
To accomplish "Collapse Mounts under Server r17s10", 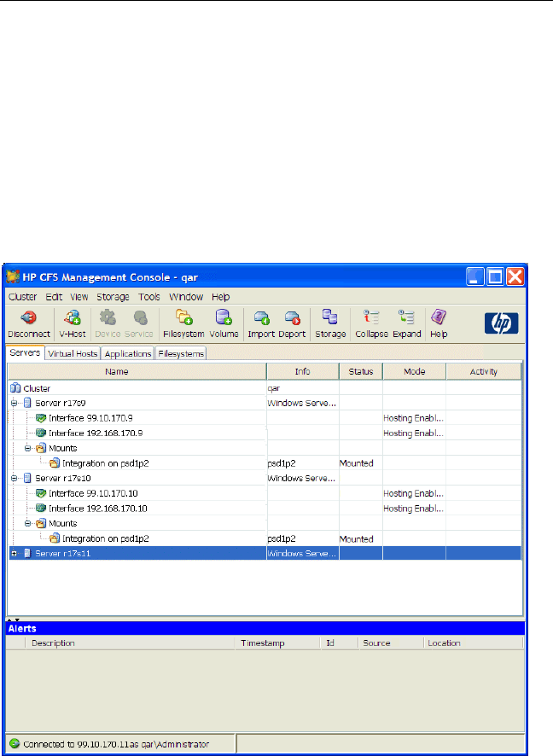I will click(x=28, y=524).
